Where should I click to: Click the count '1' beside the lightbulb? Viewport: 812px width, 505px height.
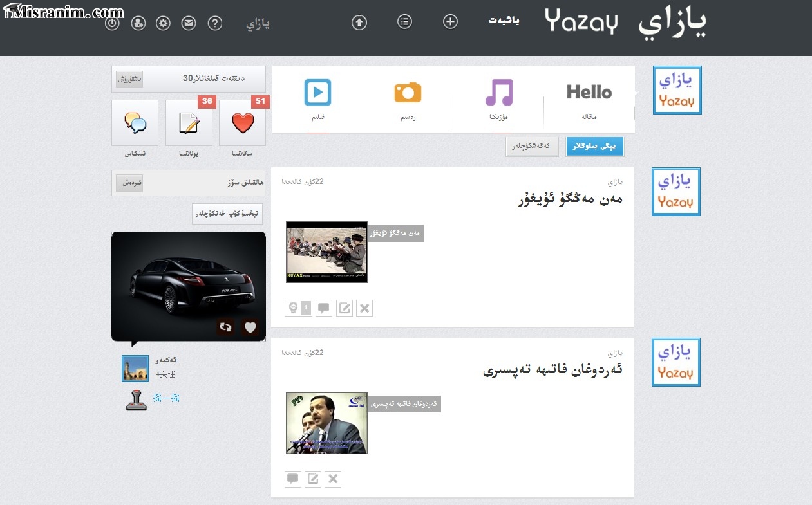306,308
